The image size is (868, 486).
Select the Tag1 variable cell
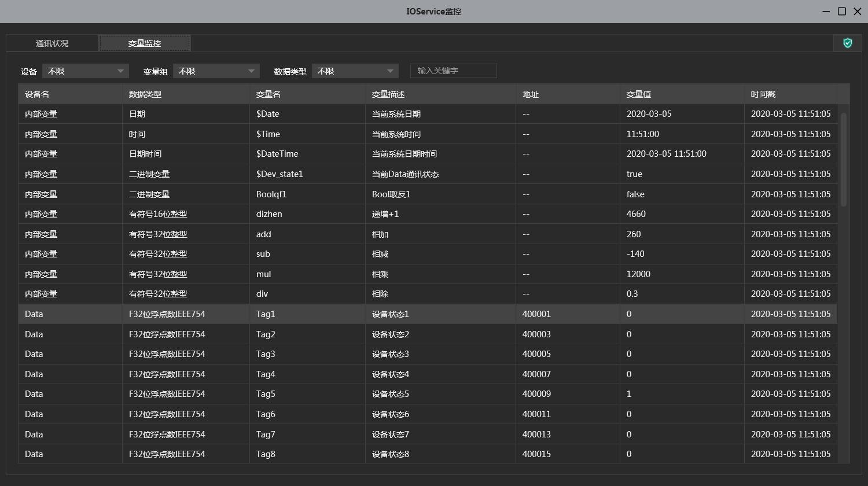(307, 314)
